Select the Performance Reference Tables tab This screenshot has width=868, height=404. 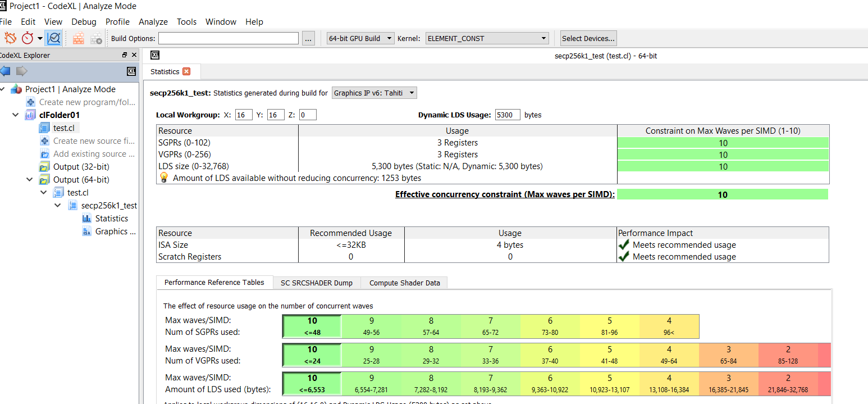point(214,283)
